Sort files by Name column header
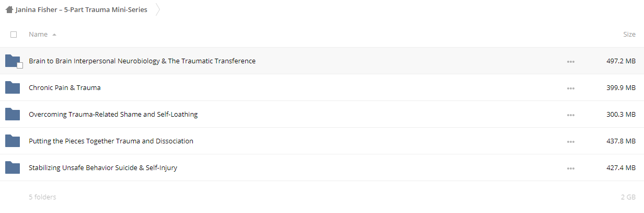 click(38, 35)
